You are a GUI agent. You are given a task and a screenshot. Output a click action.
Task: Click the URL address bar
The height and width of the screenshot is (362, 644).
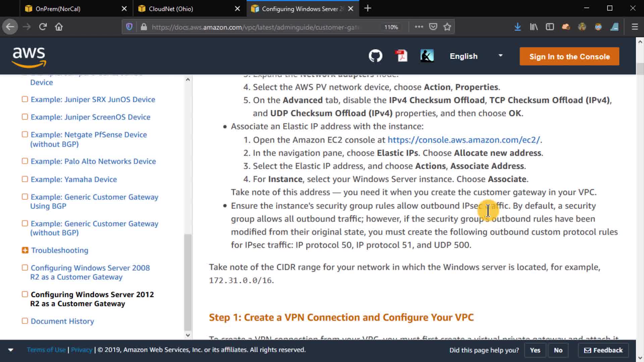pos(255,27)
